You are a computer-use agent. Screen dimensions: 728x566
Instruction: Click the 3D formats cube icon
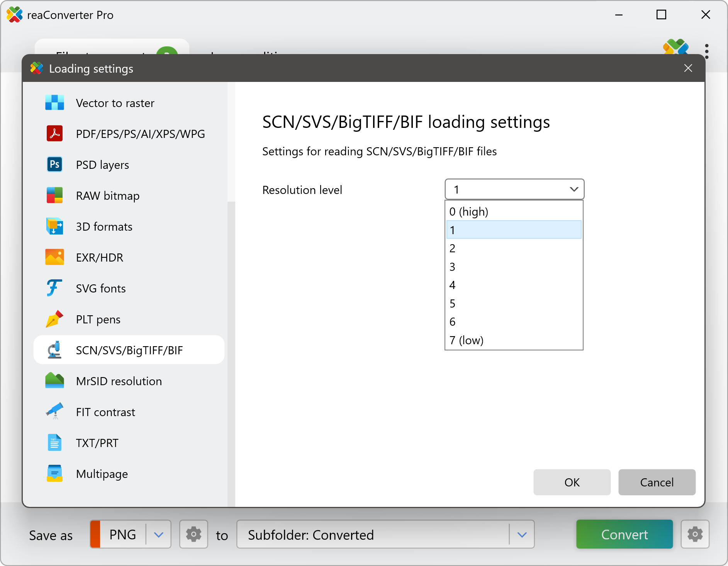click(54, 226)
